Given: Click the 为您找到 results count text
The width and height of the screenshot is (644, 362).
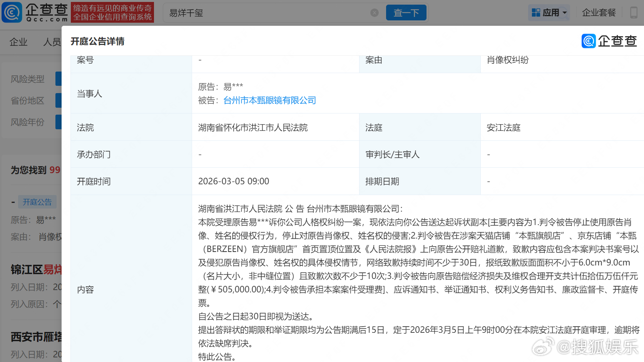Looking at the screenshot, I should (35, 170).
